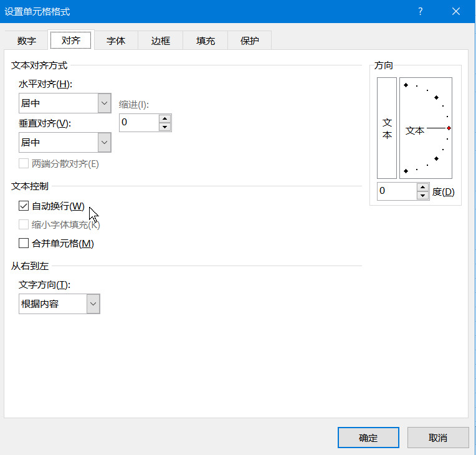The width and height of the screenshot is (476, 455).
Task: Open the 填充 tab
Action: [x=205, y=41]
